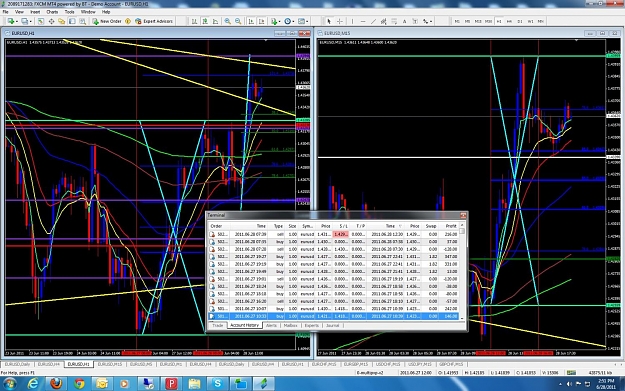
Task: Select the history row with profit 947.00
Action: pyautogui.click(x=333, y=257)
